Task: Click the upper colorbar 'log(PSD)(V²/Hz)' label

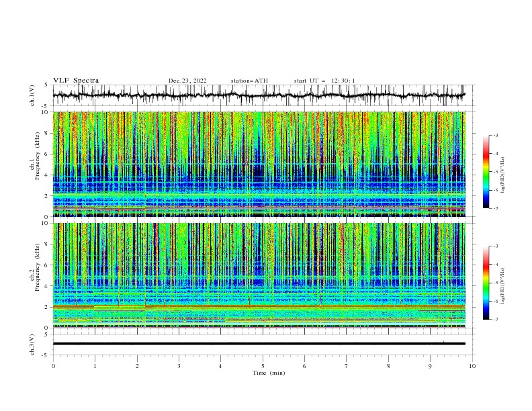Action: 503,175
